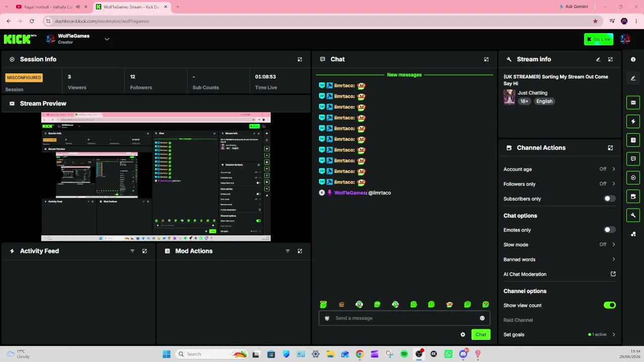
Task: Send message with the Chat button
Action: [481, 335]
